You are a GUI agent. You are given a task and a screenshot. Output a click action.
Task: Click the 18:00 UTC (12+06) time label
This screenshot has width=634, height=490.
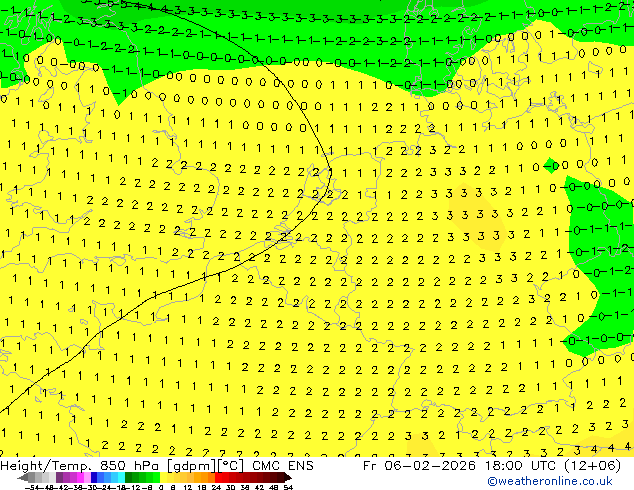[552, 466]
